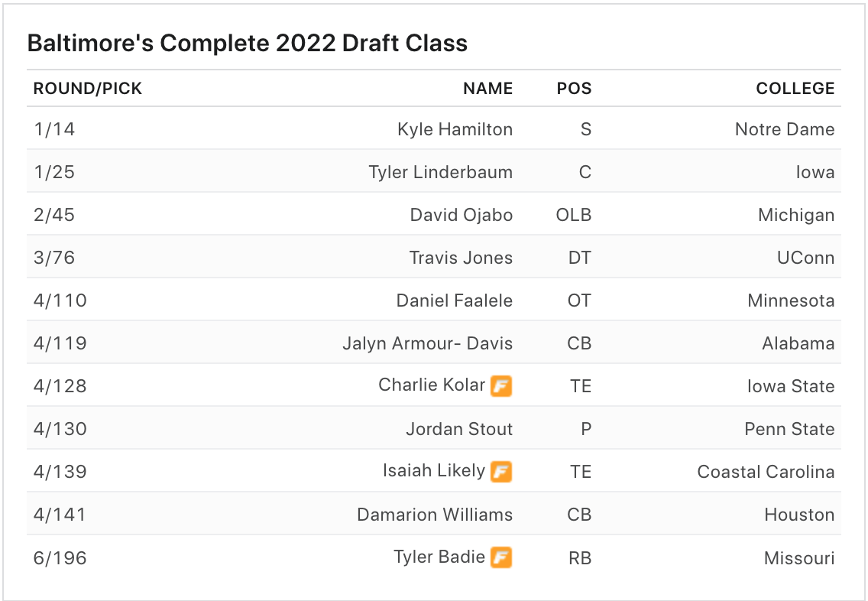
Task: Click the table title heading
Action: coord(247,43)
